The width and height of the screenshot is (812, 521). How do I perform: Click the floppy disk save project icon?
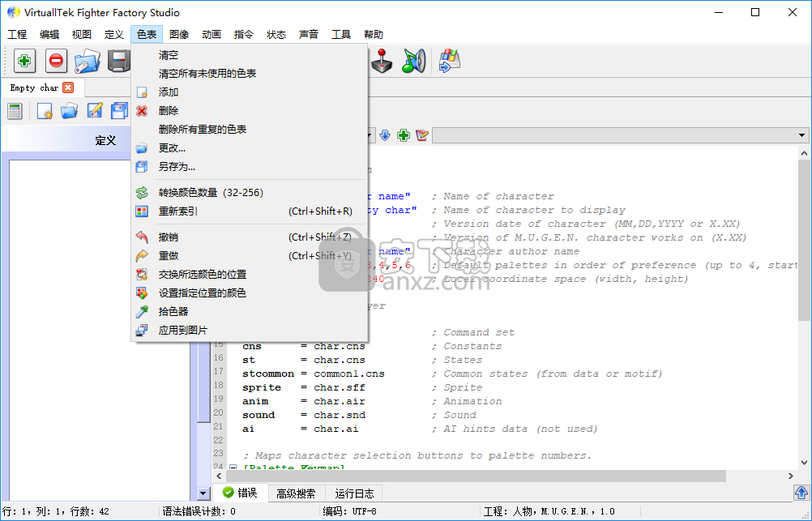(x=119, y=61)
